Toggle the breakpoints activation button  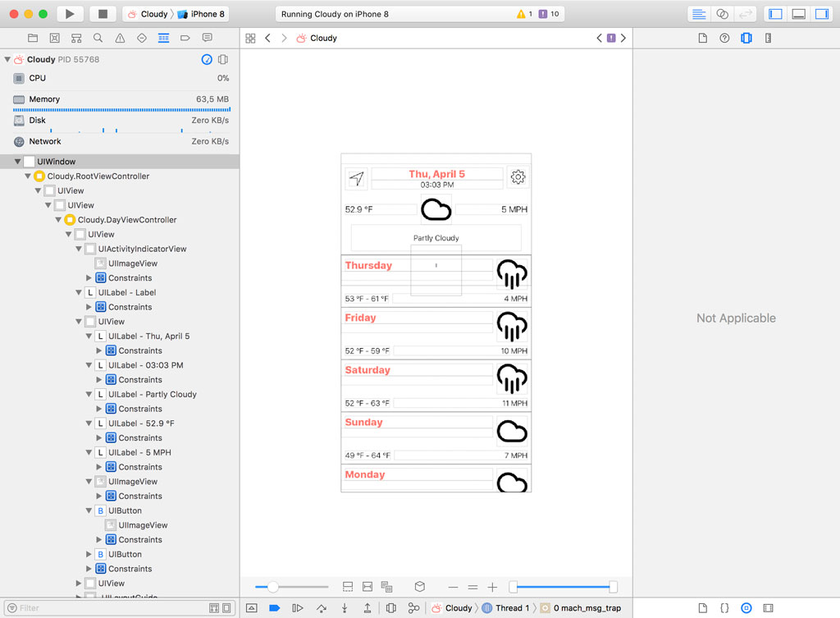coord(274,608)
